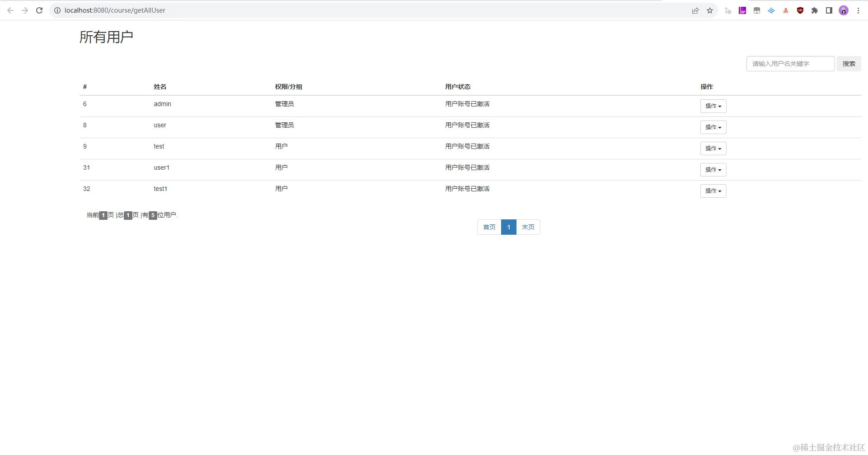Click the test1 name cell
The width and height of the screenshot is (868, 455).
(160, 189)
